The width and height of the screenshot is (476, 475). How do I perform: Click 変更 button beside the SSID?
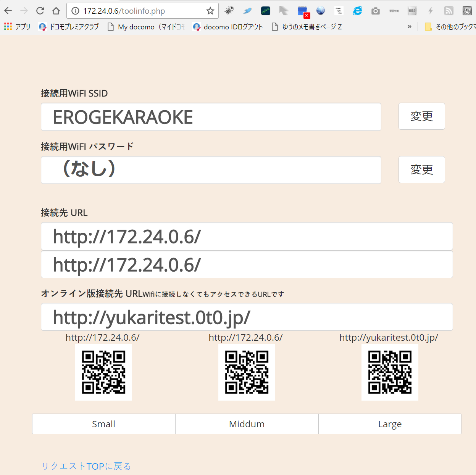(422, 116)
